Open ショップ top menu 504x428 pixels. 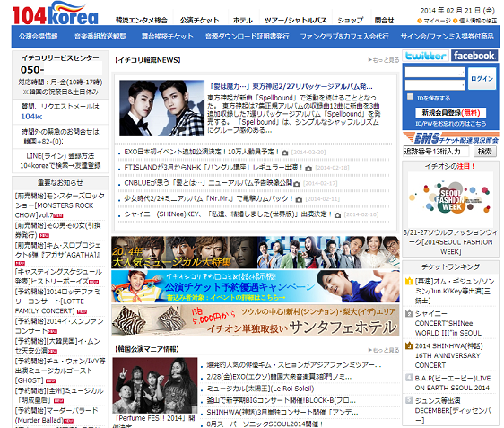(x=351, y=21)
